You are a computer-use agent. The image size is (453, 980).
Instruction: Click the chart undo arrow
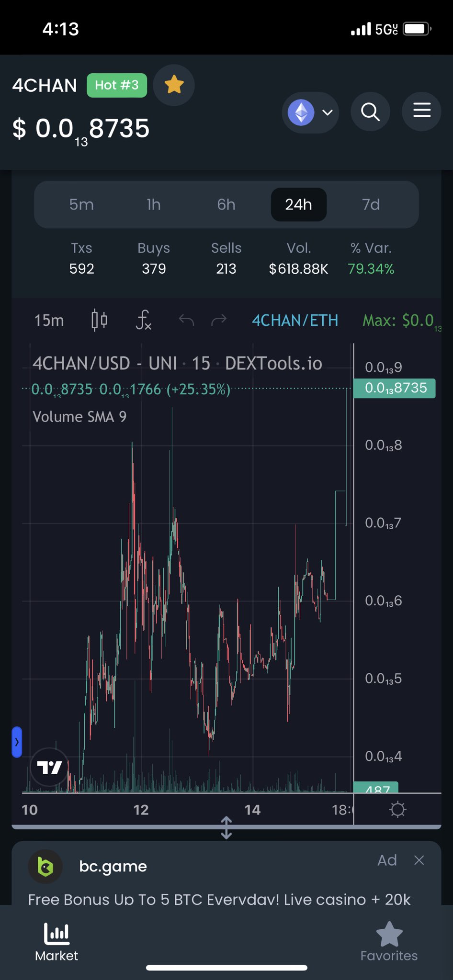186,320
